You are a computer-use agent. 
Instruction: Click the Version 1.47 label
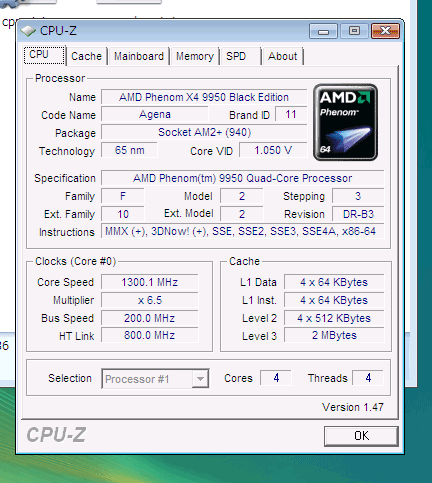click(353, 407)
